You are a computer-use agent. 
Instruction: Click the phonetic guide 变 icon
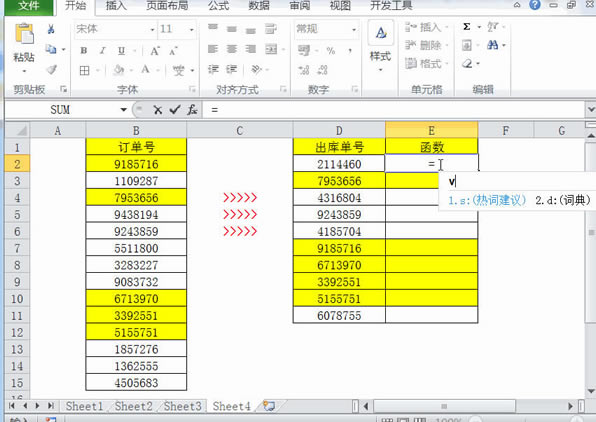[179, 70]
